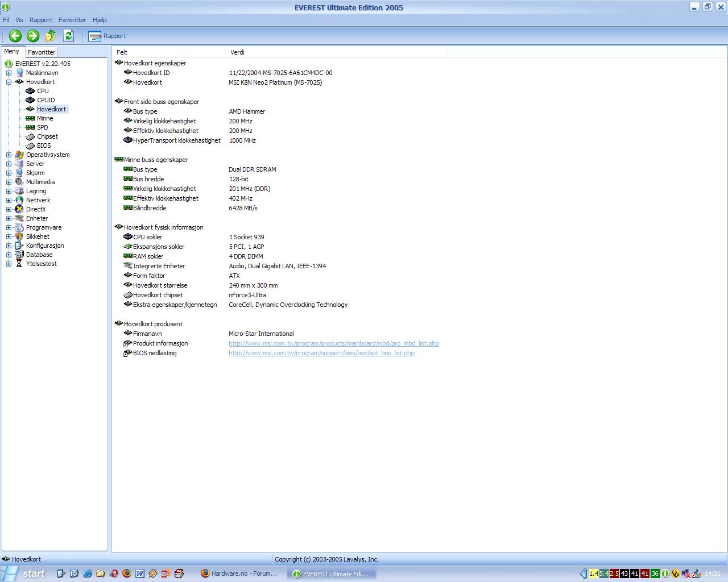Click the Enheter icon in tree
728x582 pixels.
(x=19, y=218)
